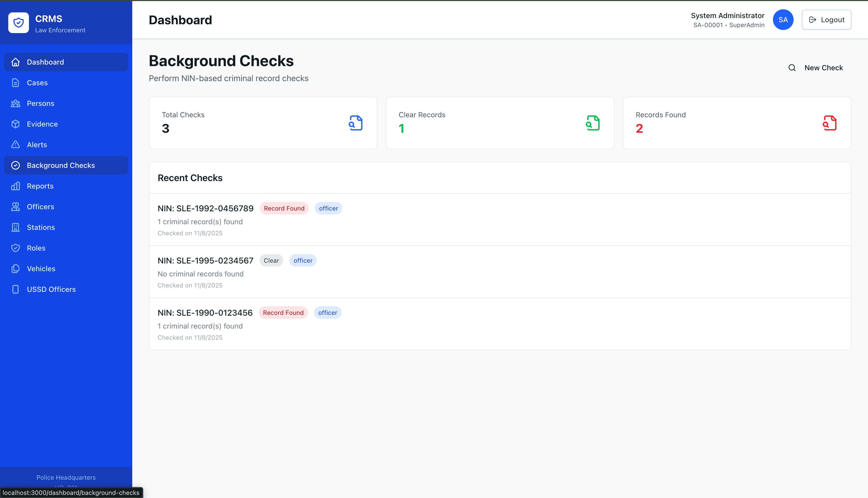Click the Officers users icon
Viewport: 868px width, 498px height.
click(x=16, y=207)
